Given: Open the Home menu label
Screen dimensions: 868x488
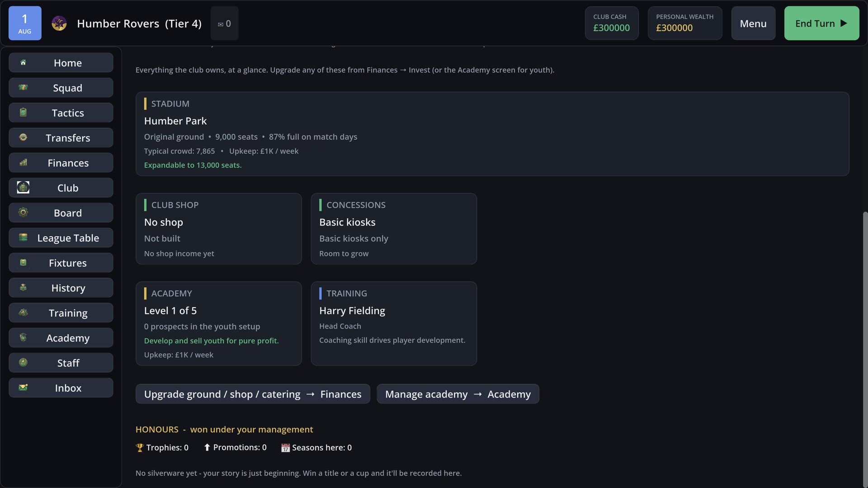Looking at the screenshot, I should point(68,63).
